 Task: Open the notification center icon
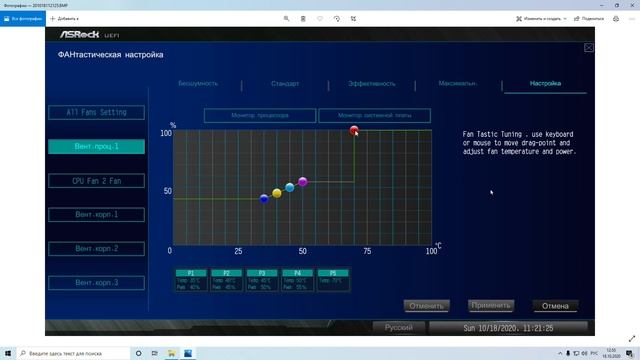(630, 353)
